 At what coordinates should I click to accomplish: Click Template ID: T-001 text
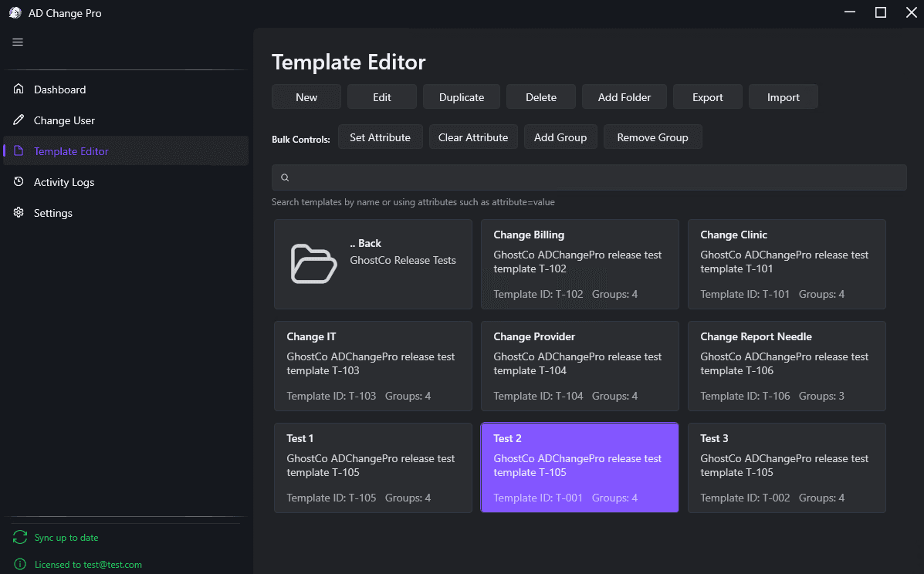click(538, 498)
